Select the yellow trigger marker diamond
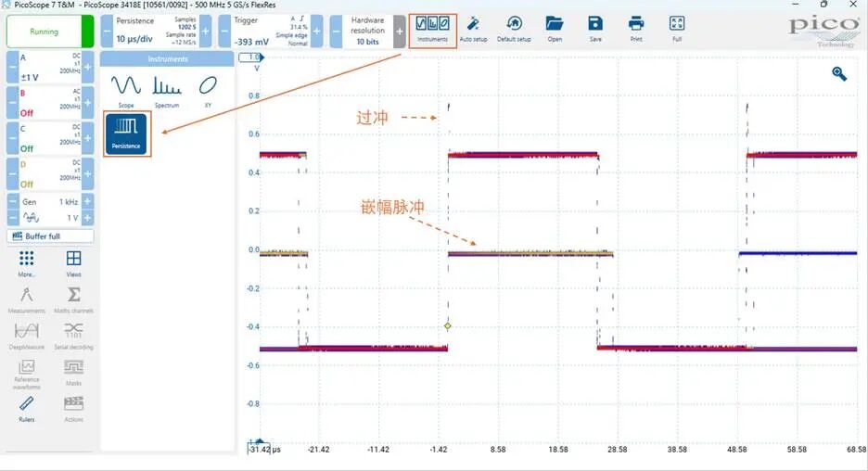868x471 pixels. click(447, 326)
